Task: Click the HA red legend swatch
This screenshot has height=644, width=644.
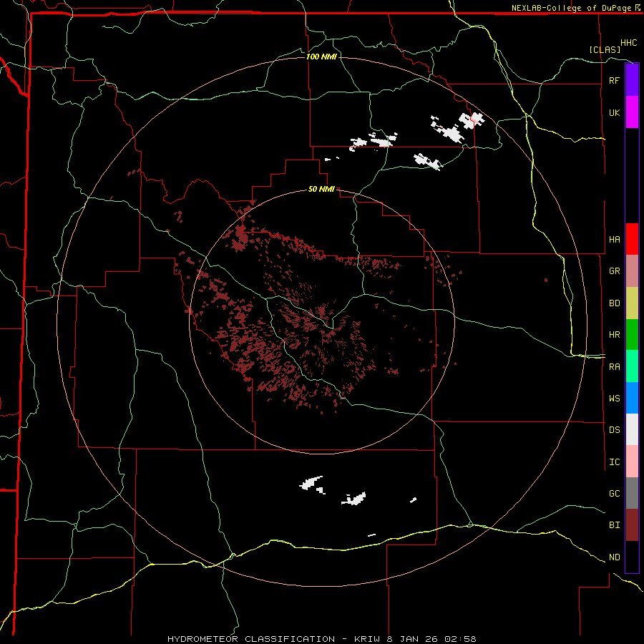Action: (x=632, y=239)
